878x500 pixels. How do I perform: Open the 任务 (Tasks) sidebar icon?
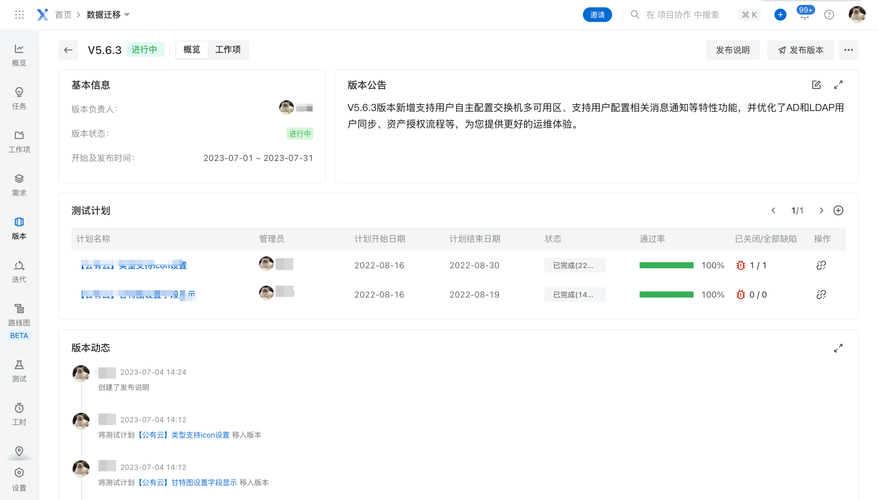tap(19, 97)
